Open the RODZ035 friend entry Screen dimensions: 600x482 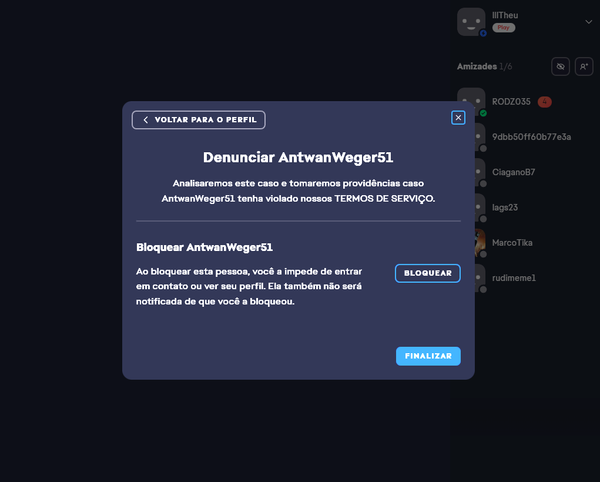click(x=511, y=102)
